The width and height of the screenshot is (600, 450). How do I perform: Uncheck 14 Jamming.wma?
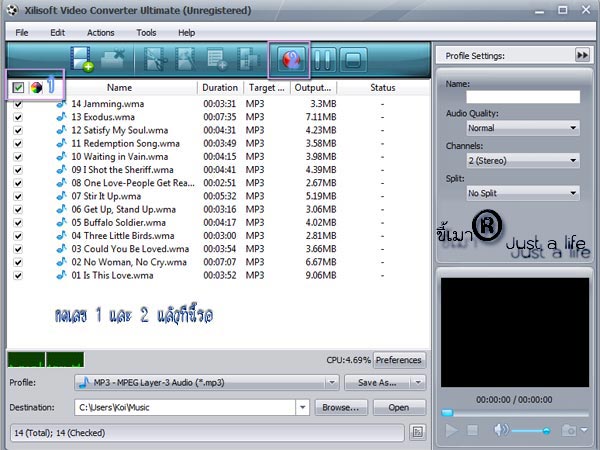point(18,104)
